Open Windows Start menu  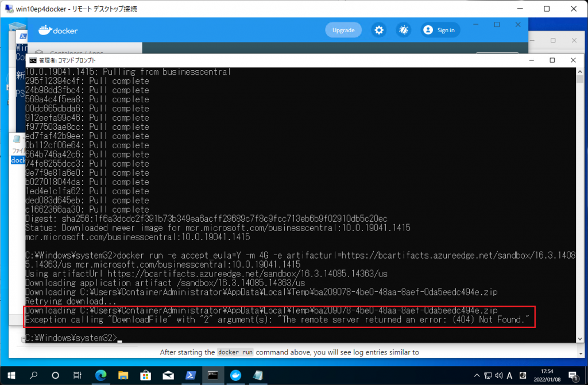tap(11, 375)
